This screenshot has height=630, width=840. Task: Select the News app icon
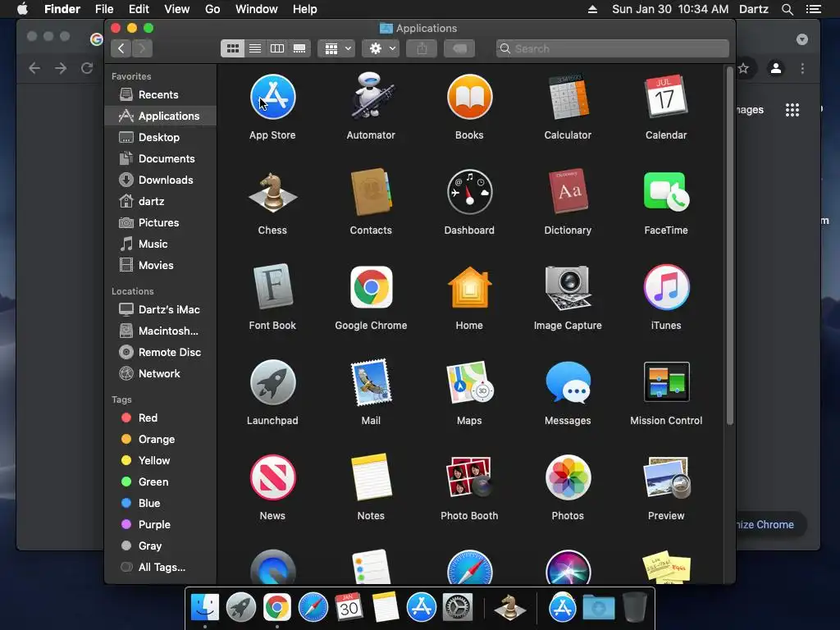pos(272,477)
